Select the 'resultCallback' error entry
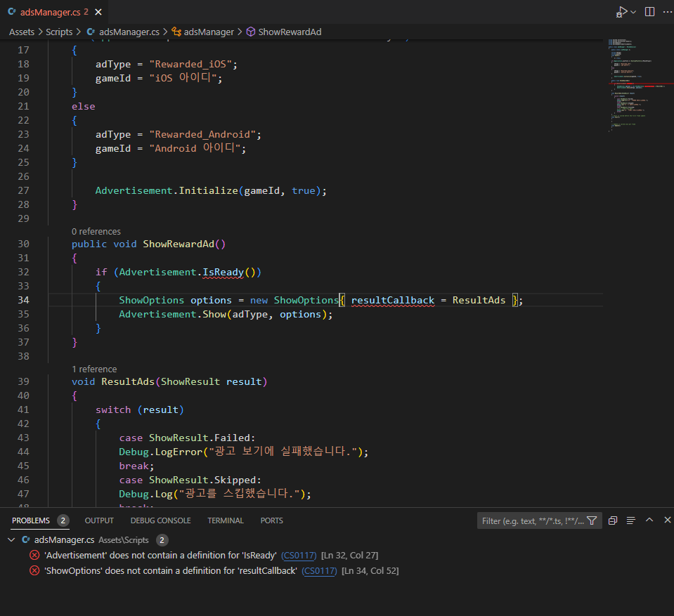 pyautogui.click(x=337, y=571)
